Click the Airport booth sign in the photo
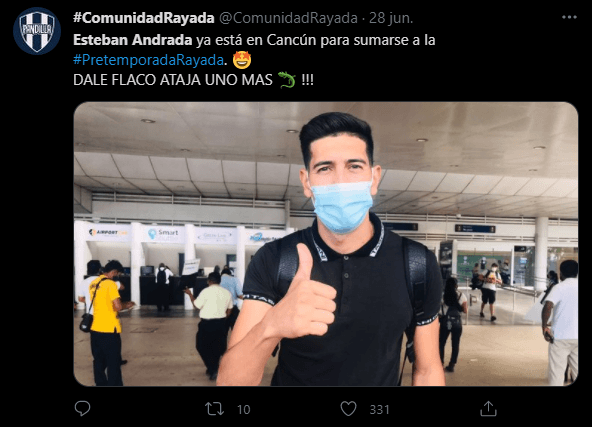This screenshot has width=592, height=427. pyautogui.click(x=107, y=233)
